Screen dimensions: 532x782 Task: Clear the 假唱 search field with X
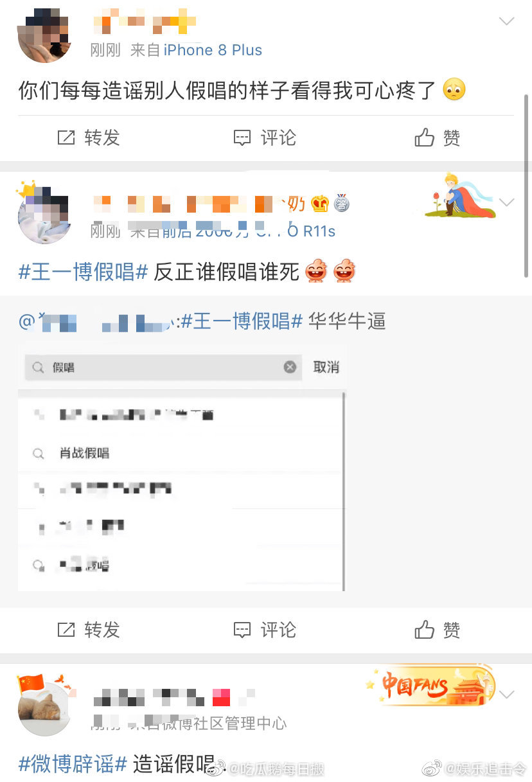click(290, 367)
